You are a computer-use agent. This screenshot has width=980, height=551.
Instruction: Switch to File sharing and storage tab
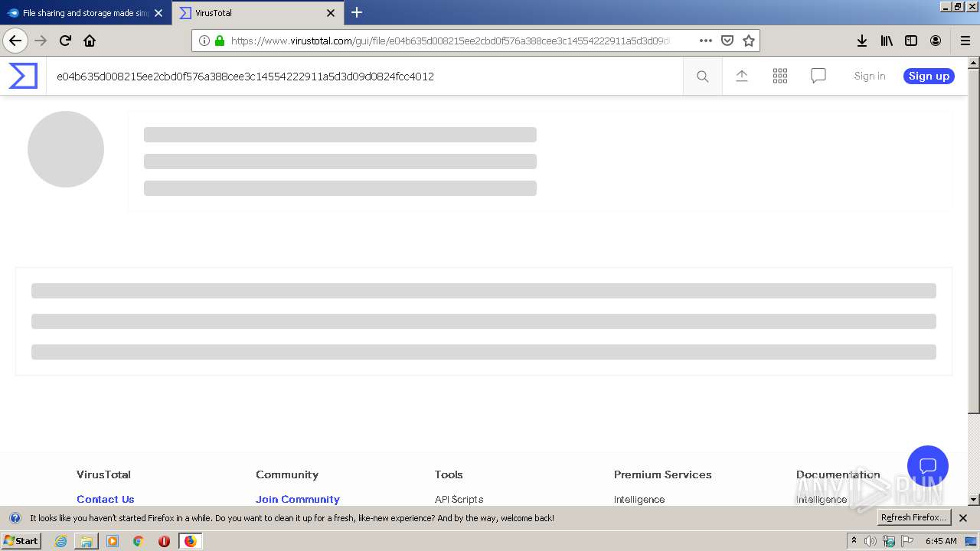coord(85,13)
